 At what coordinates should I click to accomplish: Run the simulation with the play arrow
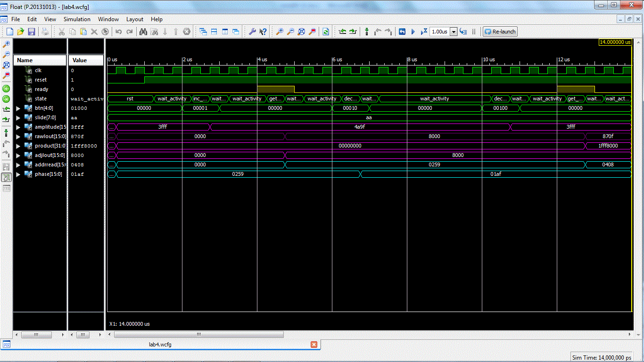tap(413, 32)
